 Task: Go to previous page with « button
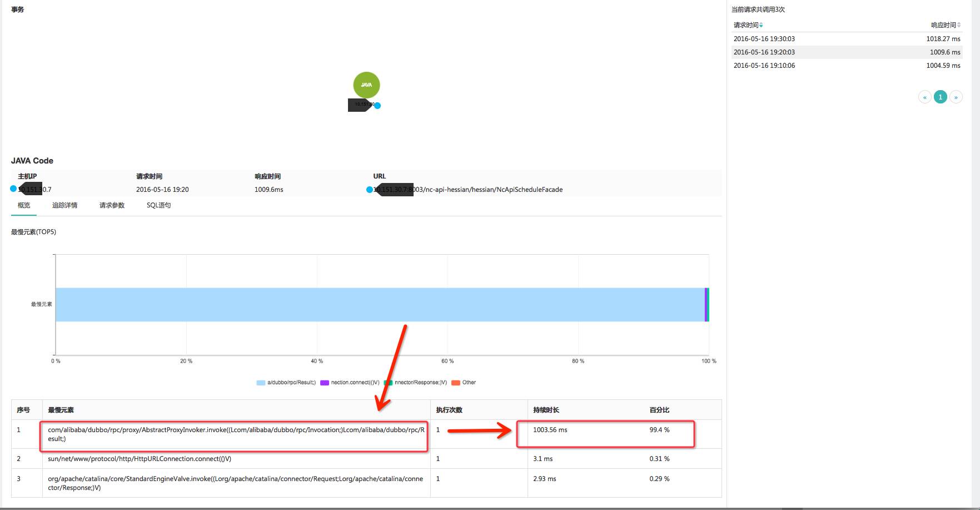click(925, 97)
